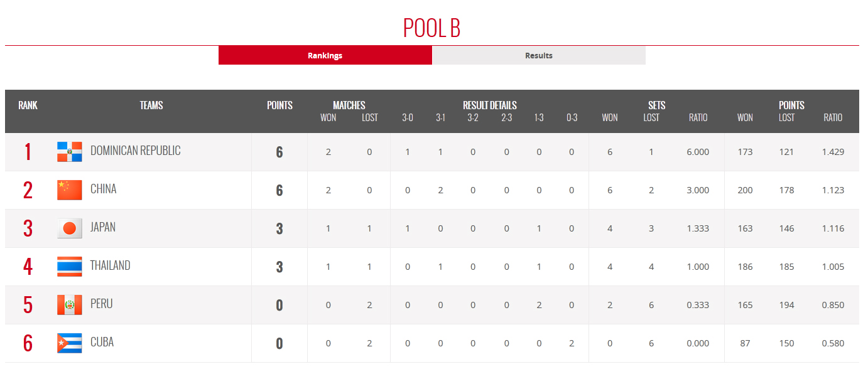Click the TEAMS column header
Image resolution: width=868 pixels, height=379 pixels.
[151, 105]
